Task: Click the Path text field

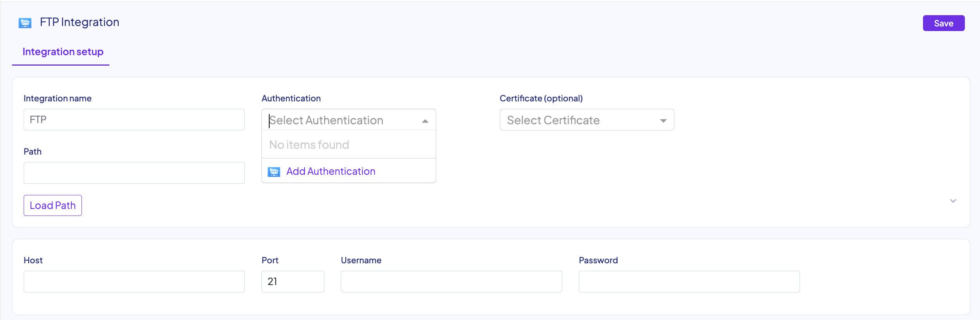Action: click(x=134, y=173)
